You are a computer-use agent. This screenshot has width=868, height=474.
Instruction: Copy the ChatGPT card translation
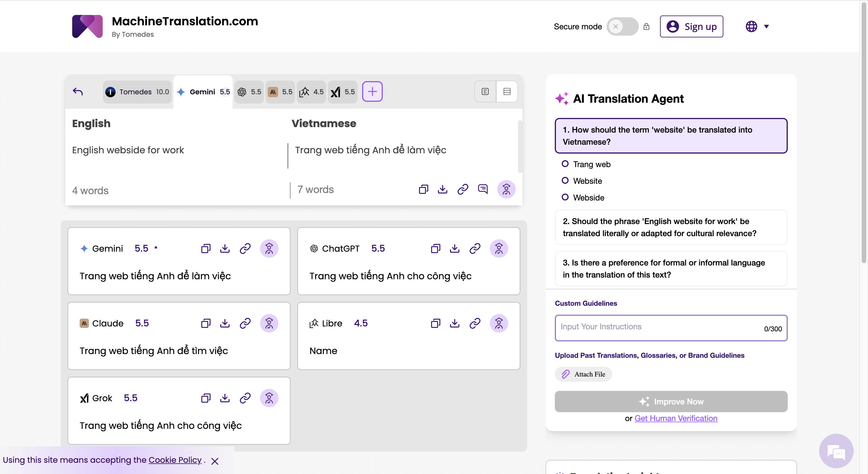[x=435, y=249]
